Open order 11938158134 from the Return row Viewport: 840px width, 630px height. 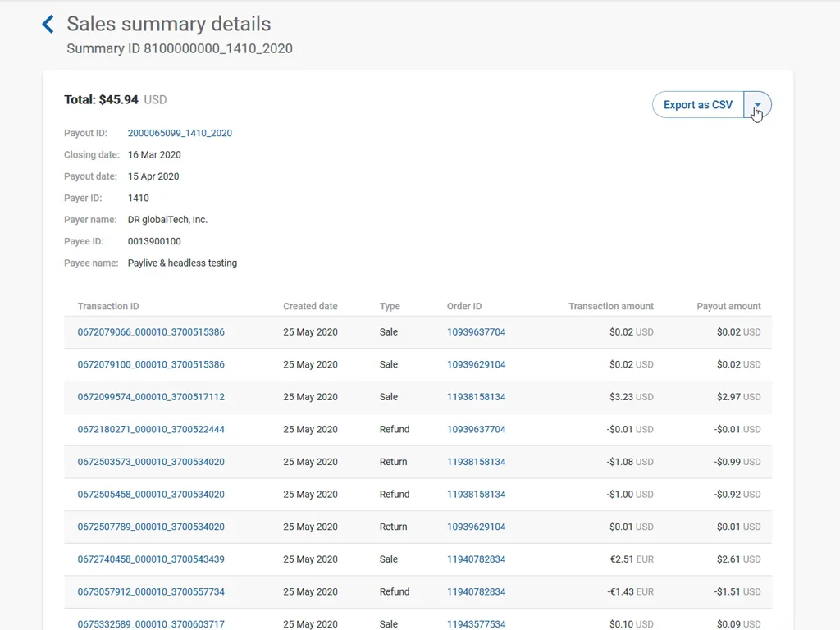coord(477,462)
